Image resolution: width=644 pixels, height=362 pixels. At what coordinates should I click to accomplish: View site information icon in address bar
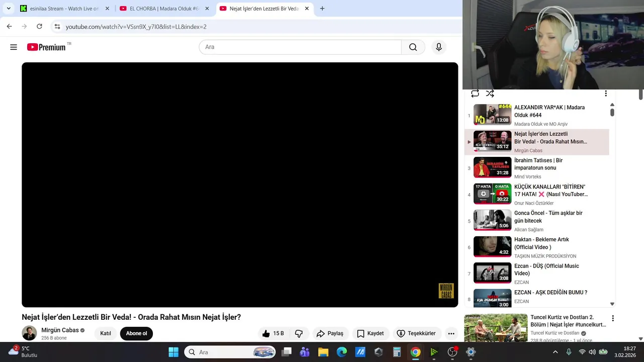tap(57, 27)
